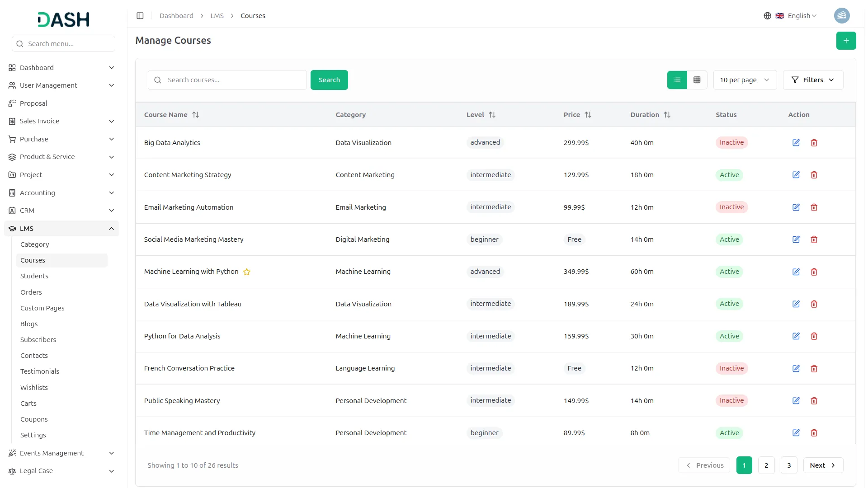This screenshot has height=488, width=868.
Task: Delete the Public Speaking Mastery course
Action: coord(814,401)
